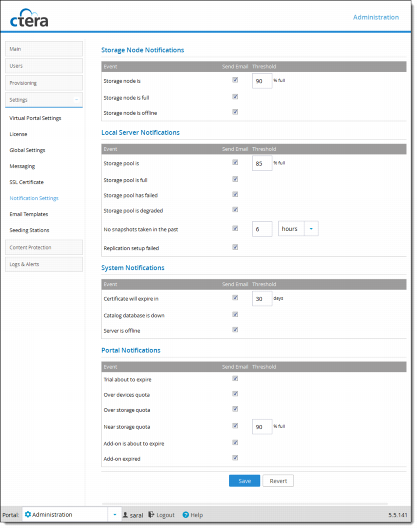Open Email Templates settings page

pos(29,214)
